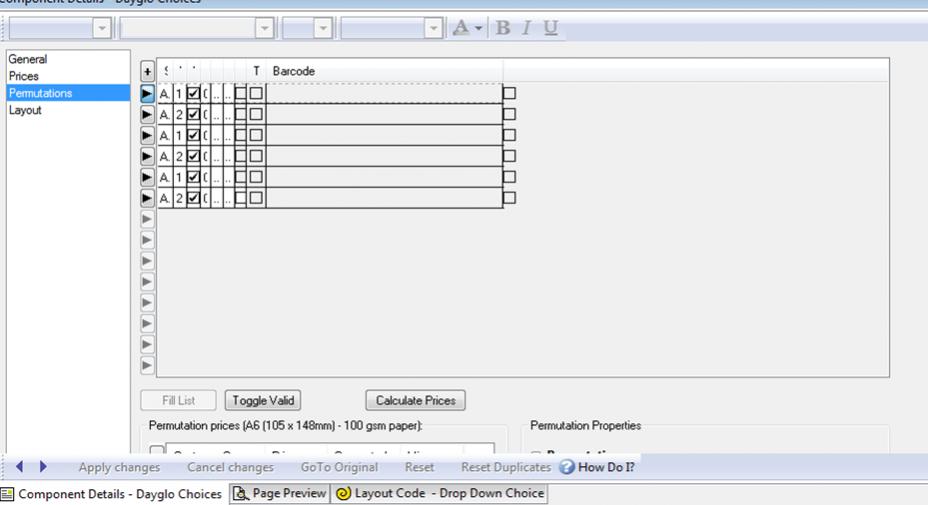
Task: Select the first permutation row arrow
Action: [x=148, y=93]
